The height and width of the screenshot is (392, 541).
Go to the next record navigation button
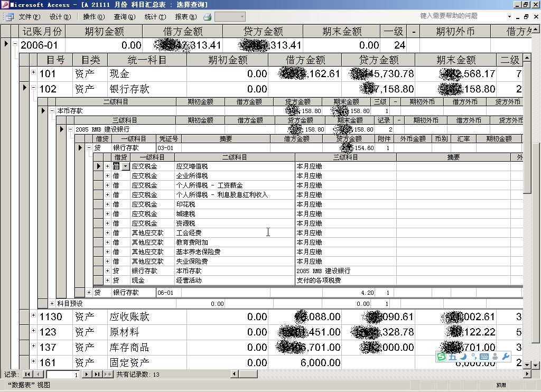pyautogui.click(x=87, y=375)
